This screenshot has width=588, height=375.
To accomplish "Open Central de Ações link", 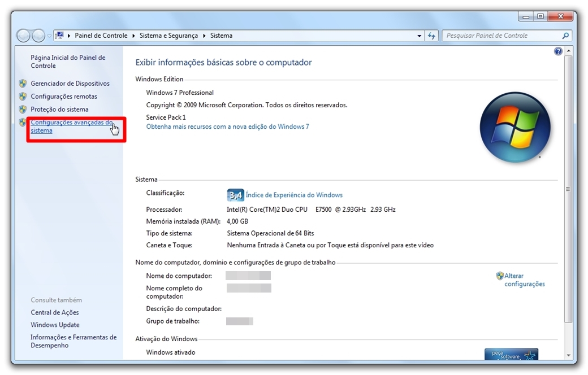I will [x=55, y=312].
